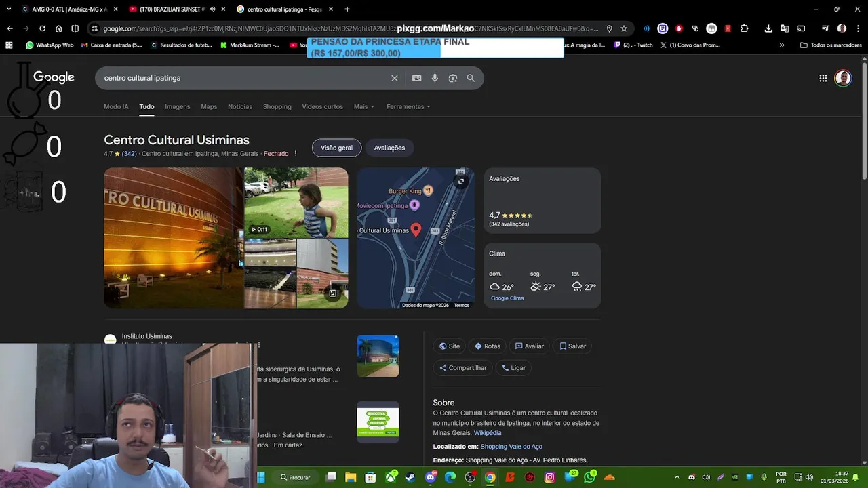Screen dimensions: 868x488
Task: Open the WhatsApp Web bookmark
Action: click(50, 45)
